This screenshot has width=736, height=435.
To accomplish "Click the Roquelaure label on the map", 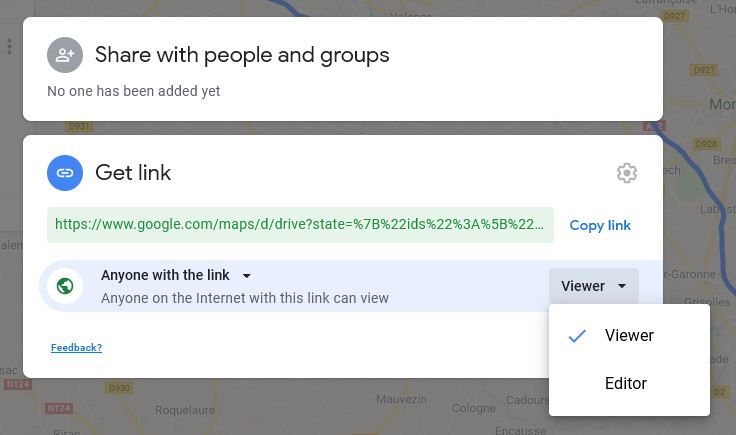I will point(185,410).
